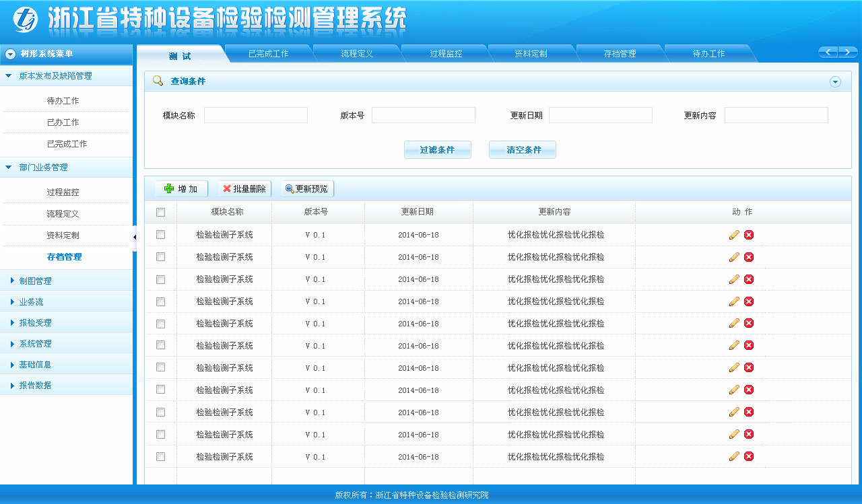Collapse the 查询条件 panel with round arrow
The image size is (862, 504).
[835, 81]
